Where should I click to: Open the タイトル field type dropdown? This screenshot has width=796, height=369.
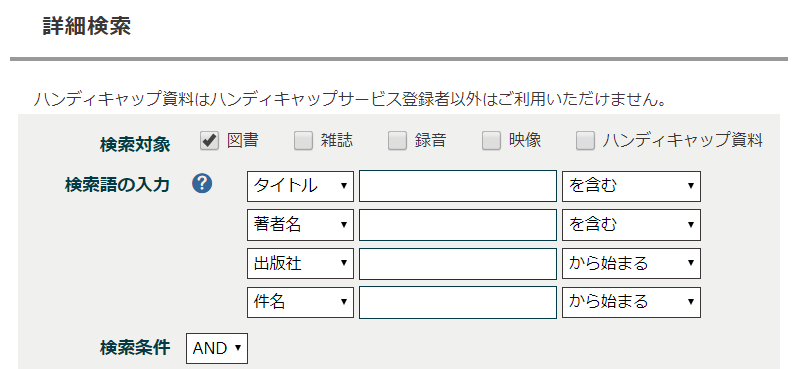pyautogui.click(x=301, y=186)
